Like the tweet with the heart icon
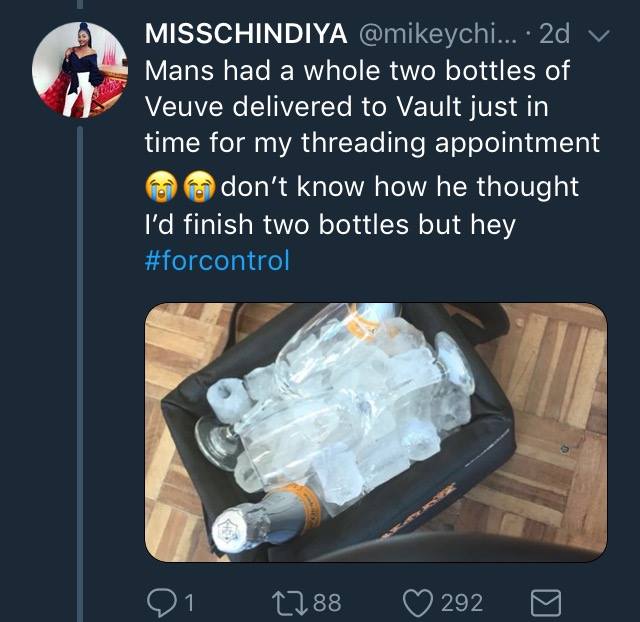 click(x=419, y=603)
